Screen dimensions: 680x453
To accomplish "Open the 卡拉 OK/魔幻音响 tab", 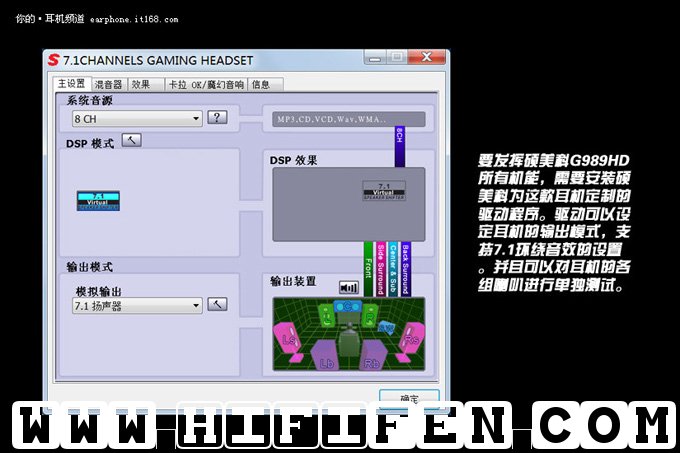I will [206, 85].
